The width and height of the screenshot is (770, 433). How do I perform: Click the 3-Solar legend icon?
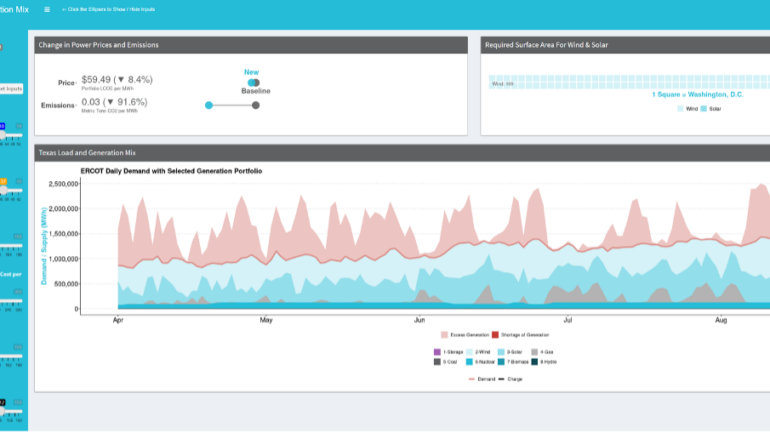502,352
